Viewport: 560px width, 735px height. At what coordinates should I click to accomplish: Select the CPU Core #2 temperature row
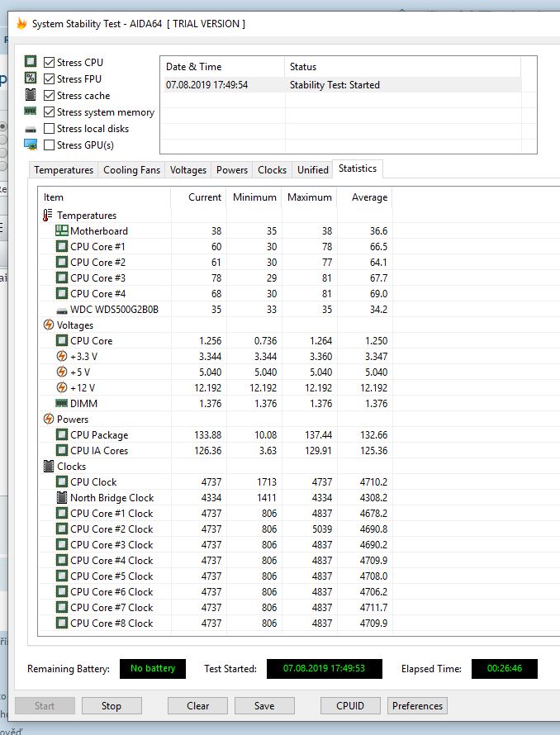pos(216,262)
